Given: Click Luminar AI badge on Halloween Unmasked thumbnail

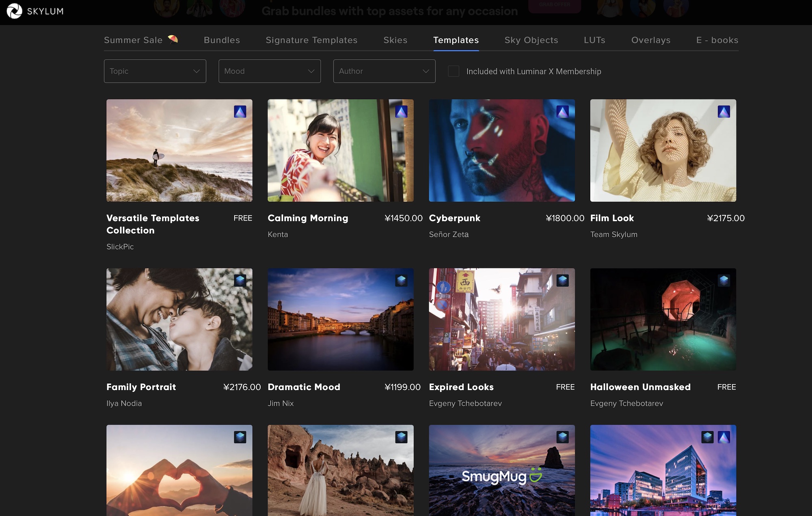Looking at the screenshot, I should click(x=723, y=281).
